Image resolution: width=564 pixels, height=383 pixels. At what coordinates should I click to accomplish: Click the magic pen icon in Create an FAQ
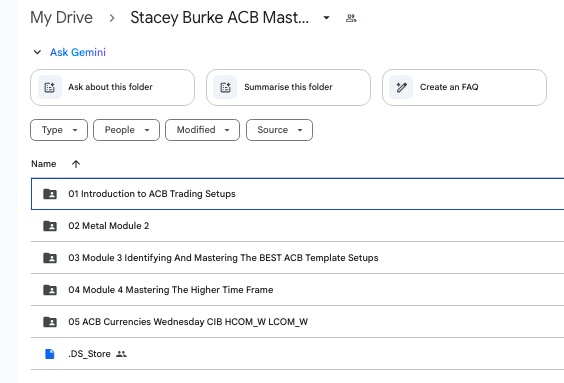coord(401,87)
